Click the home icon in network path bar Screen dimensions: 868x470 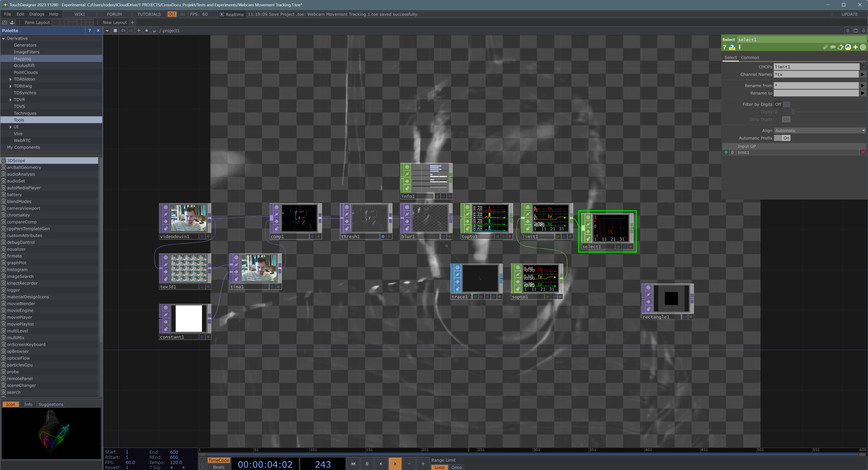(x=155, y=31)
